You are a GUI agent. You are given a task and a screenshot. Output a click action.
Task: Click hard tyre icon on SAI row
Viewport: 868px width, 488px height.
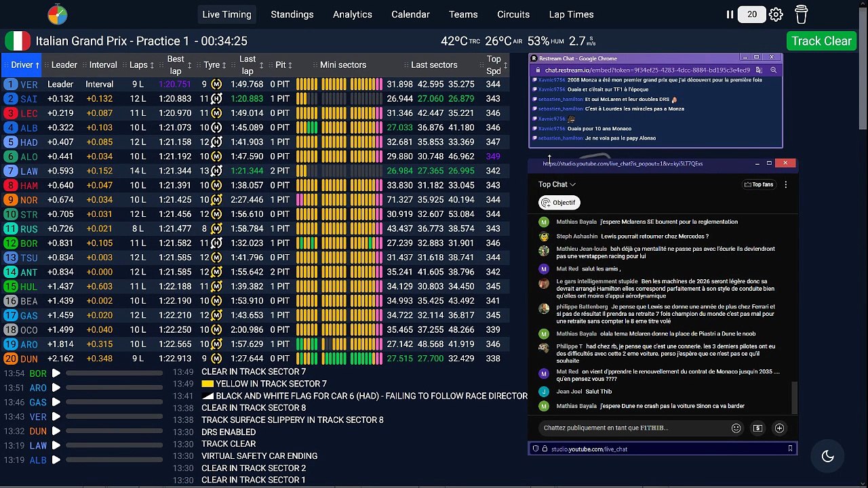click(216, 99)
